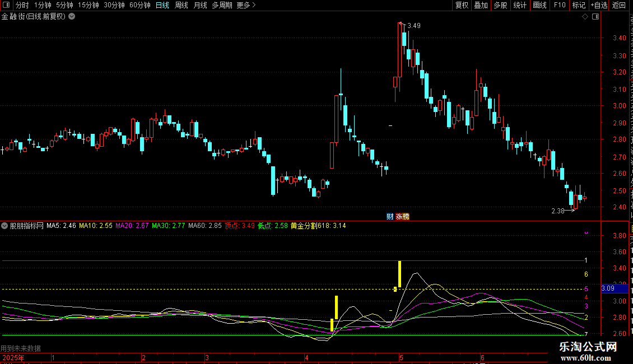Click the 3.49 high price label

click(414, 26)
